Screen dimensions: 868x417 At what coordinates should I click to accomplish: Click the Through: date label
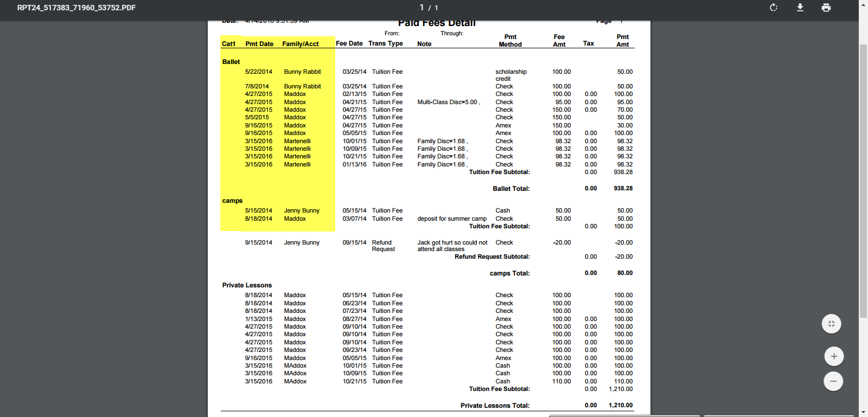pyautogui.click(x=452, y=34)
